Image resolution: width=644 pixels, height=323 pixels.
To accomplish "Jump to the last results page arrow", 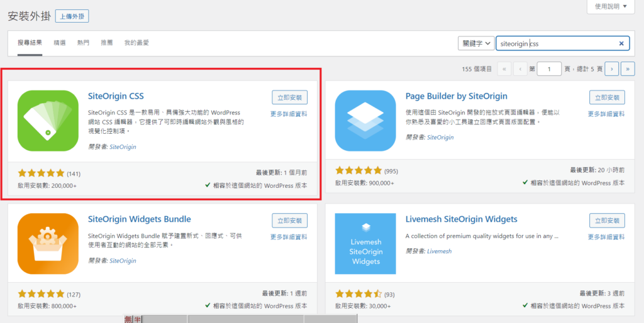I will [x=627, y=69].
